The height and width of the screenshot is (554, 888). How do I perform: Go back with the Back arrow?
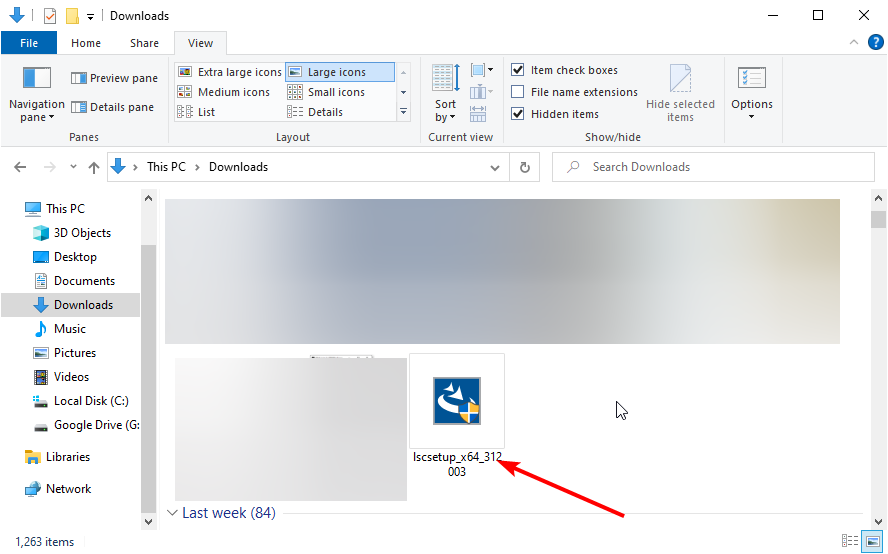20,167
